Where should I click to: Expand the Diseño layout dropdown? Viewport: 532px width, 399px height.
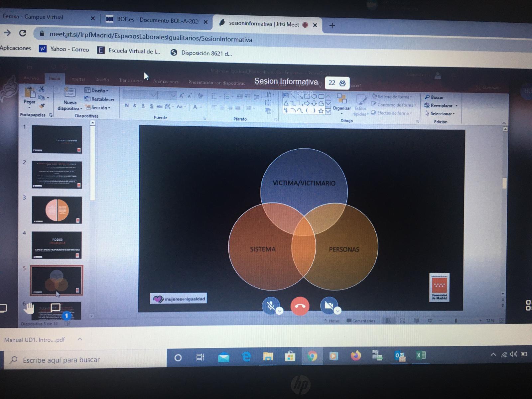coord(96,90)
